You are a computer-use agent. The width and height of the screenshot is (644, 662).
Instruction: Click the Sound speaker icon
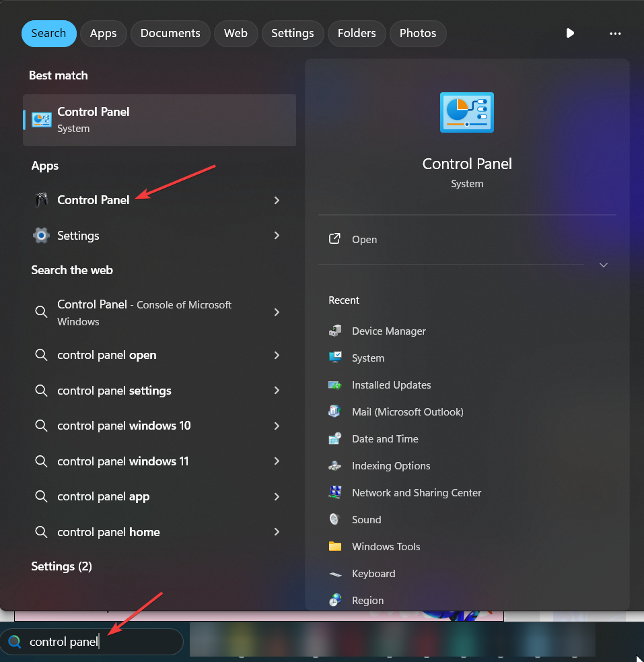pyautogui.click(x=334, y=519)
